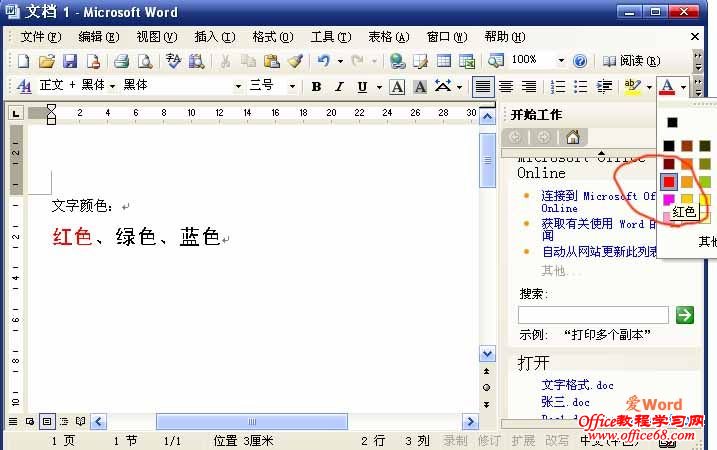The height and width of the screenshot is (450, 717).
Task: Pick the dark red swatch in the palette
Action: click(x=669, y=164)
